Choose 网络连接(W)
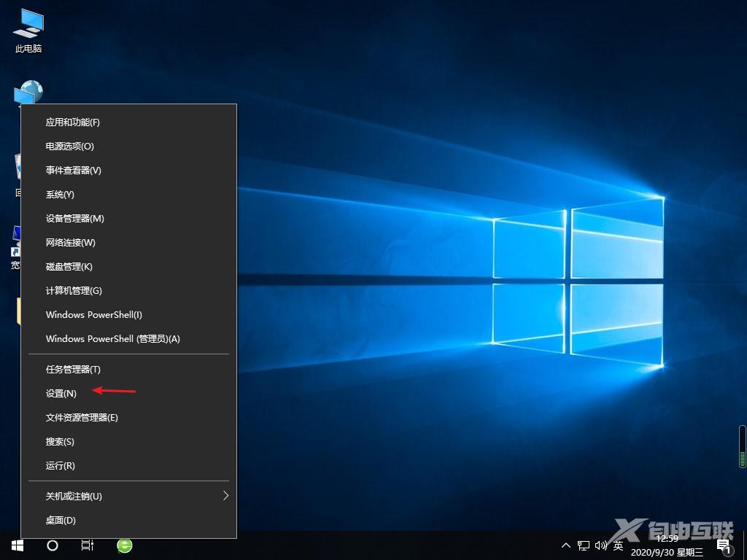 pyautogui.click(x=128, y=242)
